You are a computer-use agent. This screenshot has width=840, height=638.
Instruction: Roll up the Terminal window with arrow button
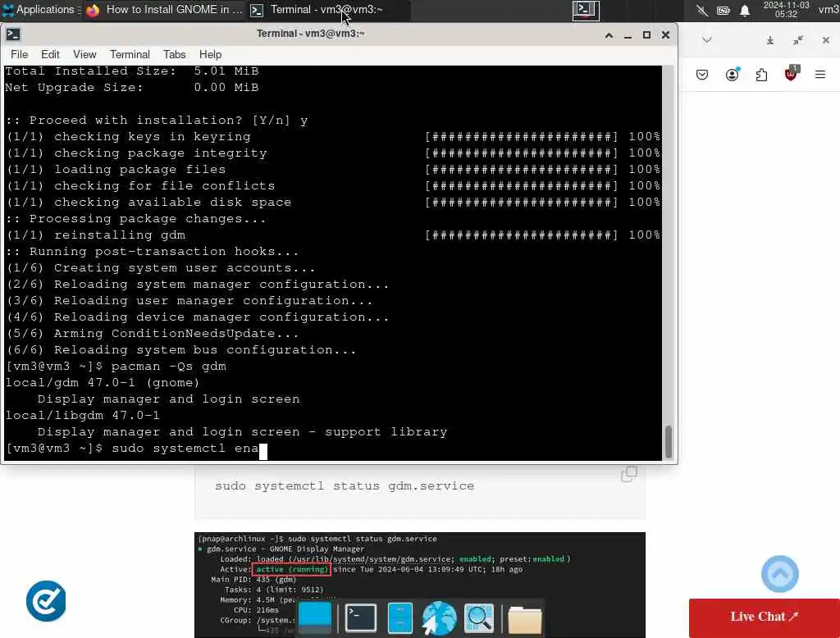[x=609, y=35]
